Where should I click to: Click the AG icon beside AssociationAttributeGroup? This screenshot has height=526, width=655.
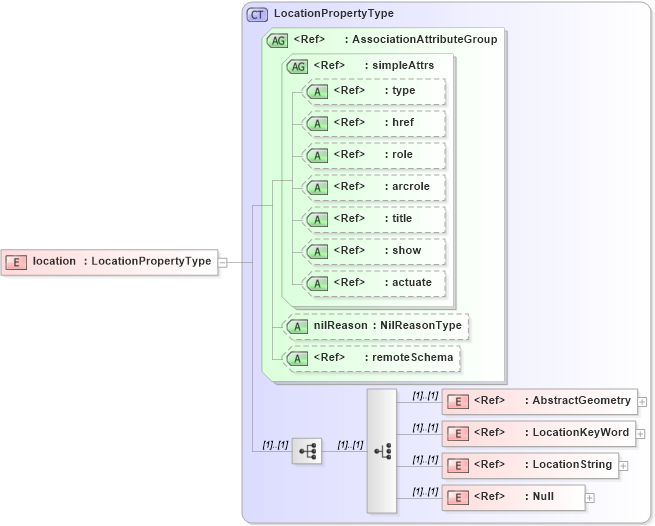[278, 41]
